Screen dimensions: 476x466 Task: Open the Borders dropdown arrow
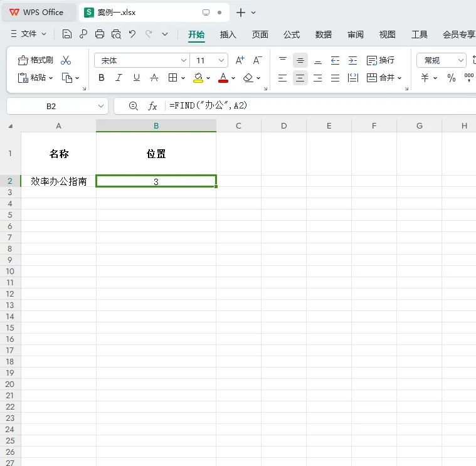tap(183, 78)
